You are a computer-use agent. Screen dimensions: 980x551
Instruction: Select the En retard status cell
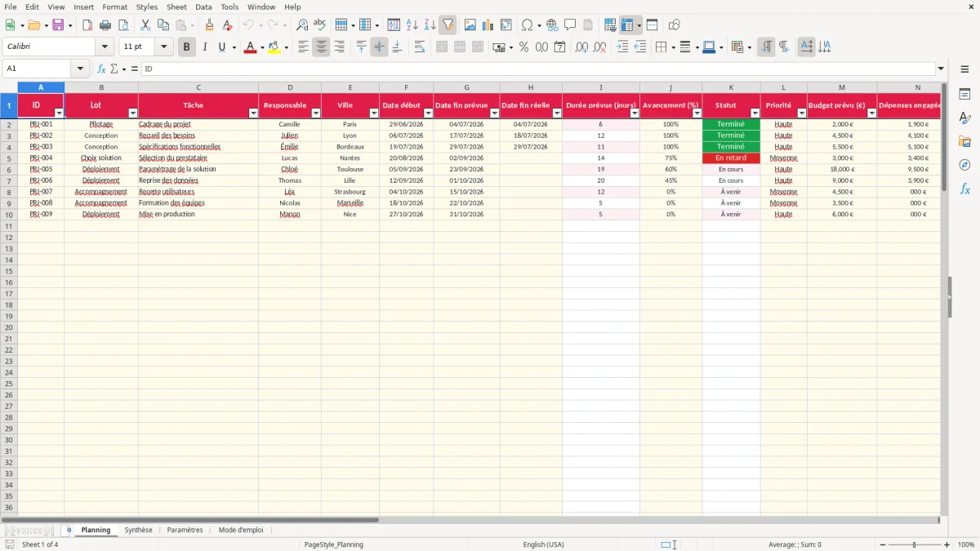pos(731,158)
